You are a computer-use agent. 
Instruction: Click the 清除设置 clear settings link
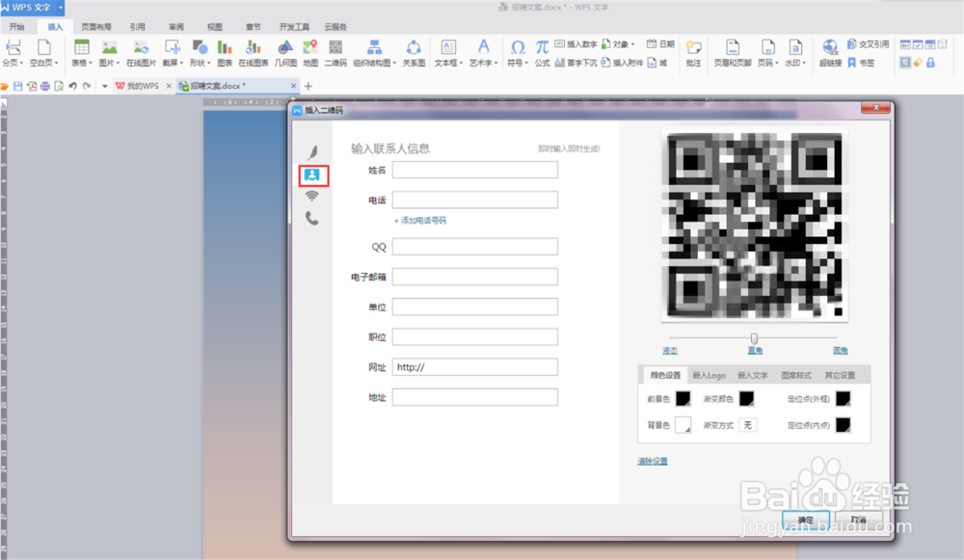click(x=653, y=461)
